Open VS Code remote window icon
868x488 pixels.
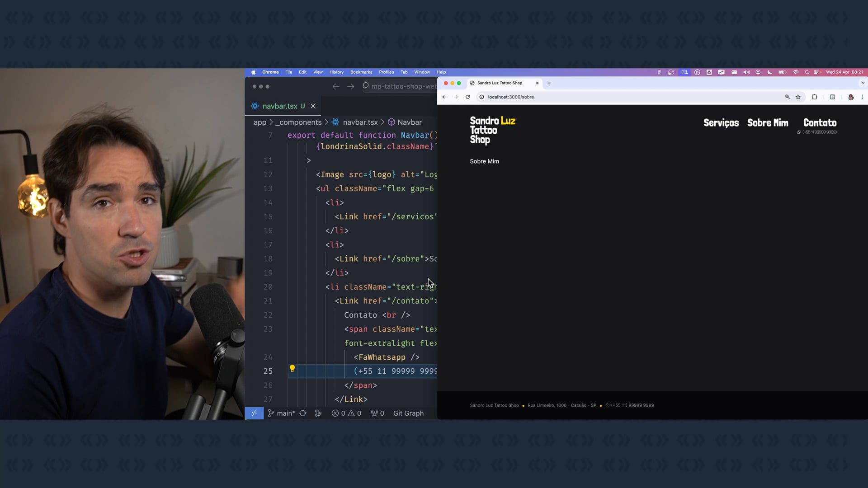[254, 413]
